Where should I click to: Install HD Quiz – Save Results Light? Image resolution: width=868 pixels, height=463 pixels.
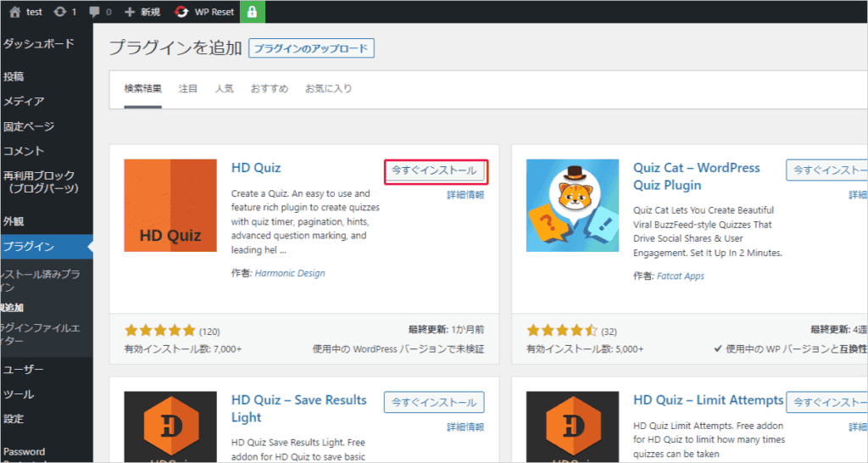click(435, 403)
